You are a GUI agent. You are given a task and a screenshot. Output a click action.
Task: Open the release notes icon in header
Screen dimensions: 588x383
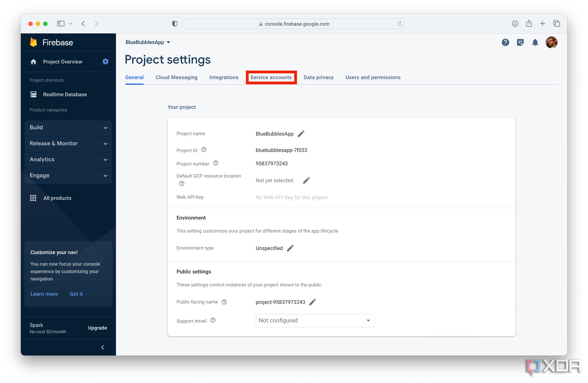[520, 43]
